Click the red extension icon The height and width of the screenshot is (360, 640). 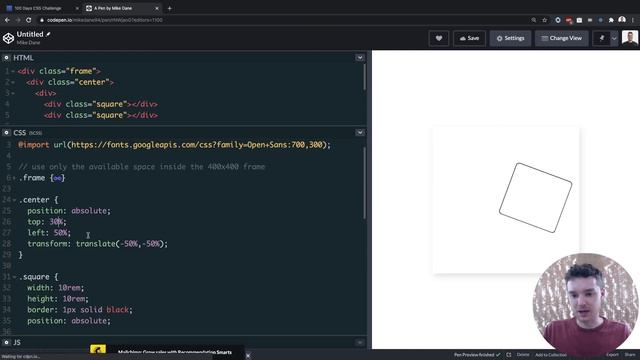tap(569, 20)
